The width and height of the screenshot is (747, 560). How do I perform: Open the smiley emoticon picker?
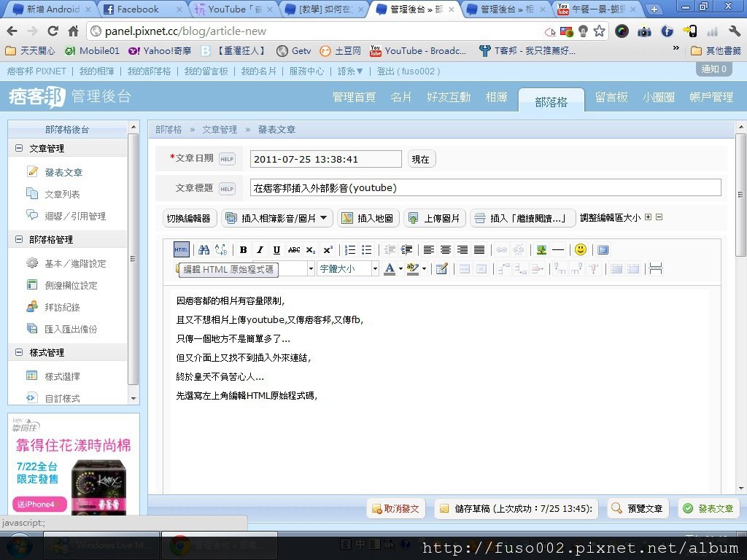[x=580, y=249]
